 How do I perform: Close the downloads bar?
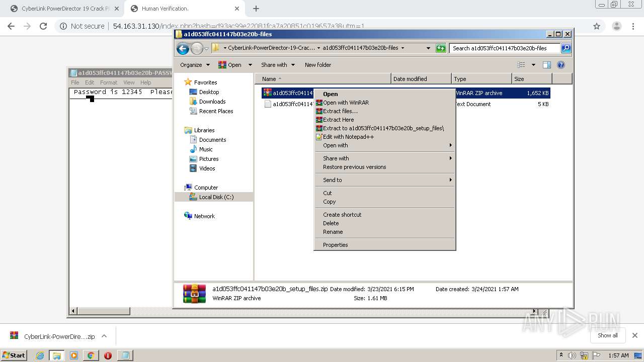pos(634,335)
